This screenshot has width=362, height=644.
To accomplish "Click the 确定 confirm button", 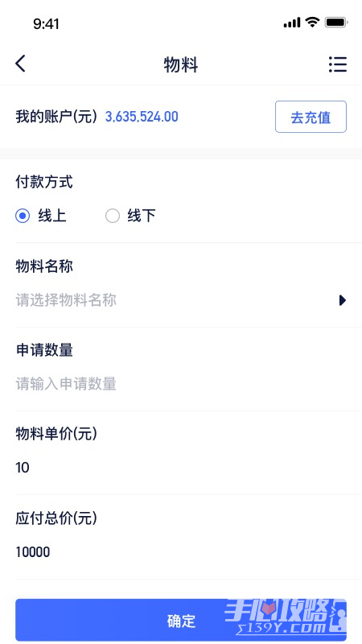I will 181,620.
